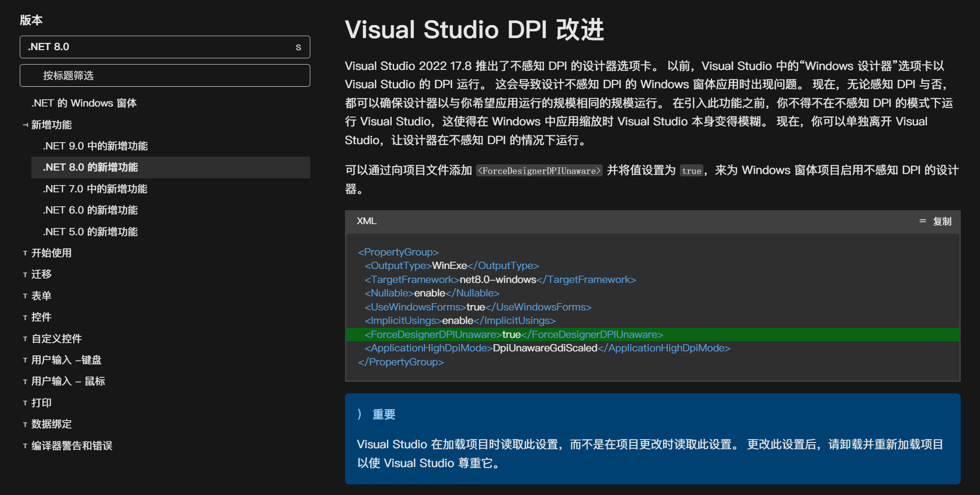980x495 pixels.
Task: Open .NET 7.0 中的新增功能
Action: pos(95,189)
